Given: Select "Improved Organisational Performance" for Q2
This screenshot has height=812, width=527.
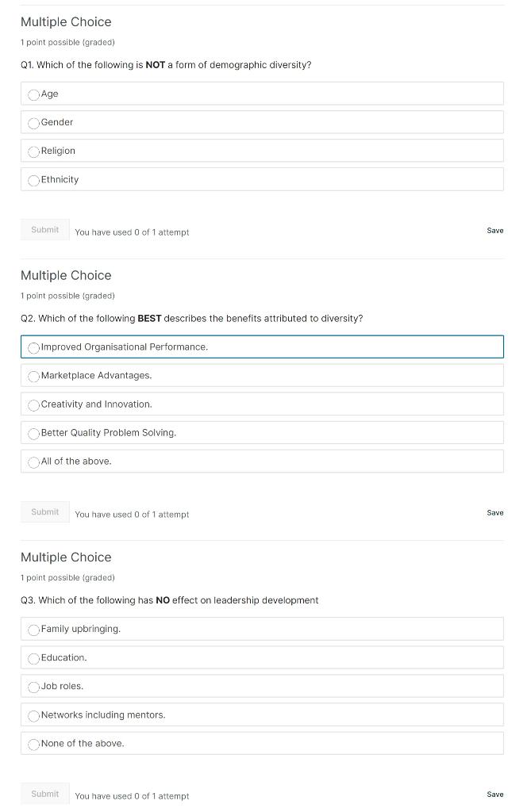Looking at the screenshot, I should tap(34, 347).
